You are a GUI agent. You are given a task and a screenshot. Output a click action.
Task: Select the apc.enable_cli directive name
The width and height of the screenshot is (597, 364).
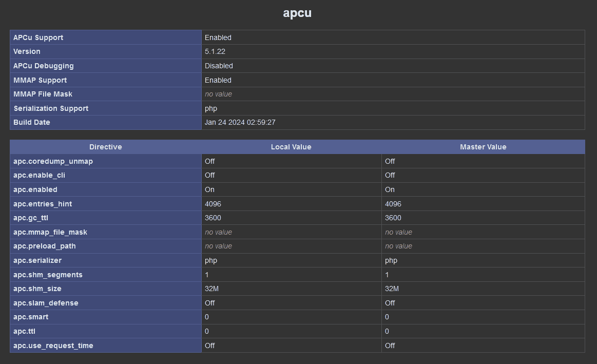(x=39, y=176)
